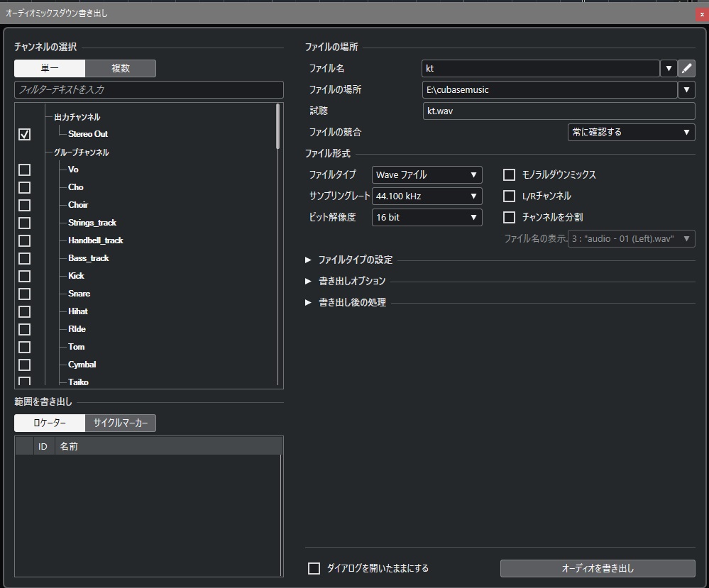Check the Handbell_track checkbox
The image size is (709, 588).
click(x=24, y=240)
